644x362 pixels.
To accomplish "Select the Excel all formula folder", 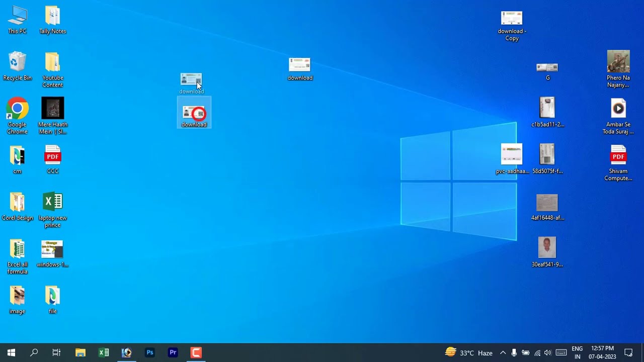I will point(17,257).
